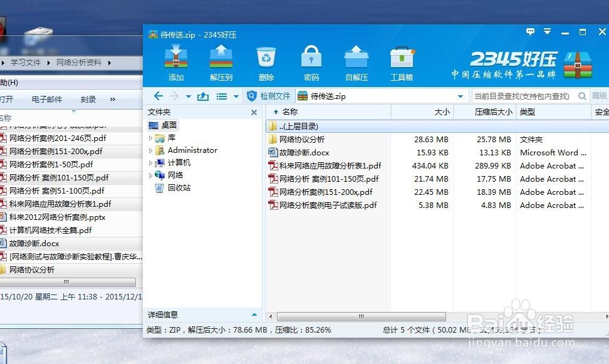
Task: Click the forward navigation arrow
Action: coord(174,96)
